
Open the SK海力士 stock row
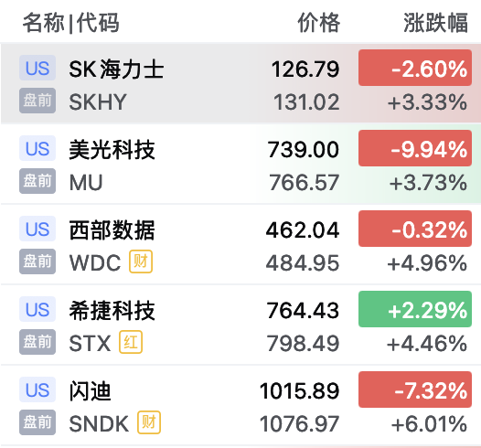click(x=240, y=83)
